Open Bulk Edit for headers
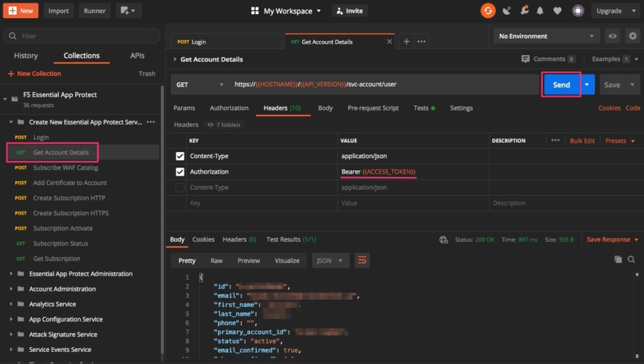This screenshot has height=364, width=644. pos(582,141)
